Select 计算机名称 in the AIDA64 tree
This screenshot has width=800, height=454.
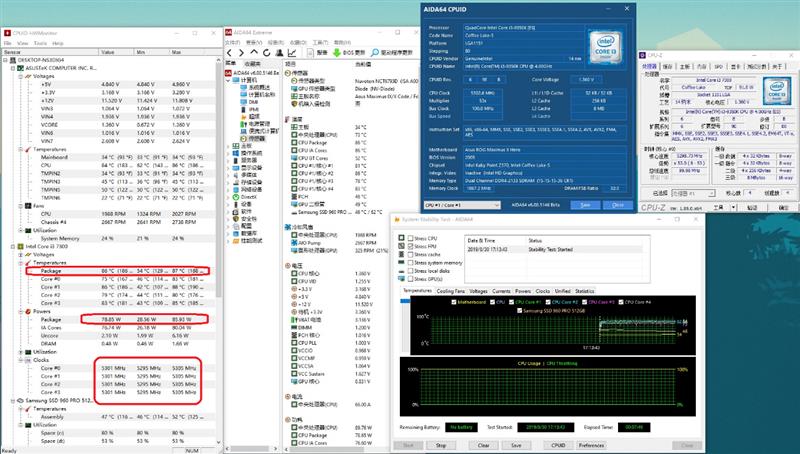click(258, 95)
